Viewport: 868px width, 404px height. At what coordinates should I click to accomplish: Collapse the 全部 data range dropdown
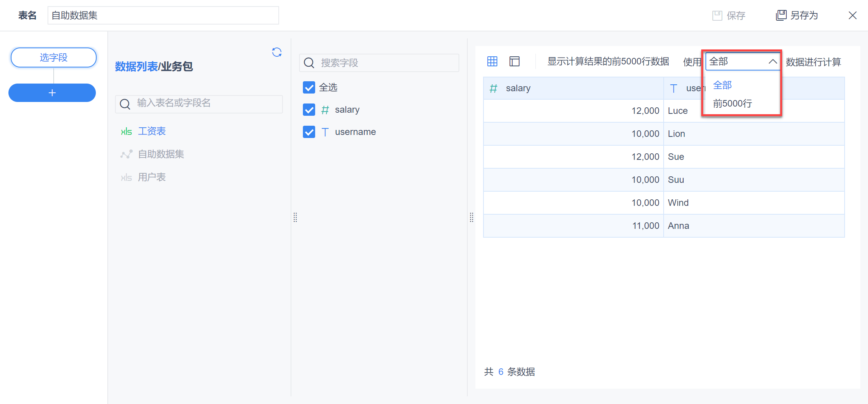pos(773,61)
